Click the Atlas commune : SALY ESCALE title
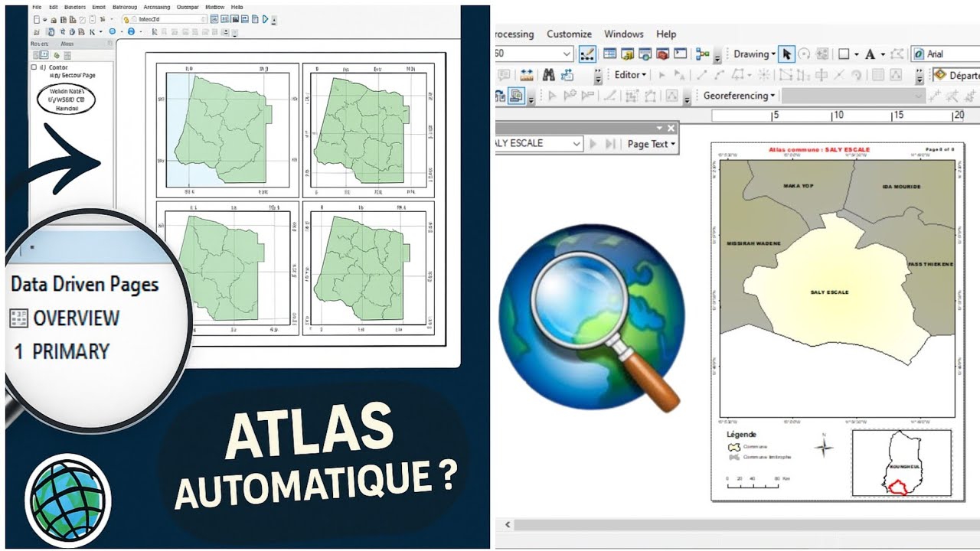 point(819,149)
